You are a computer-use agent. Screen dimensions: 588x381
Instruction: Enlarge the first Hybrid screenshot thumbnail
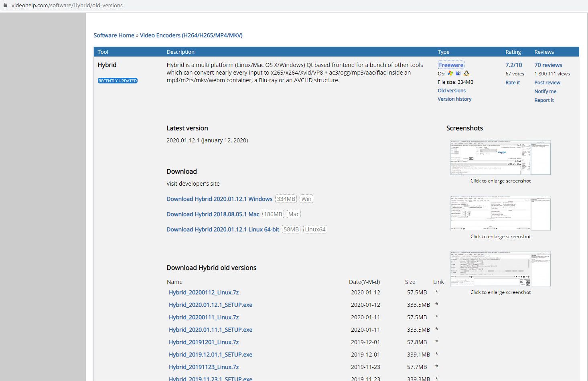pos(500,158)
